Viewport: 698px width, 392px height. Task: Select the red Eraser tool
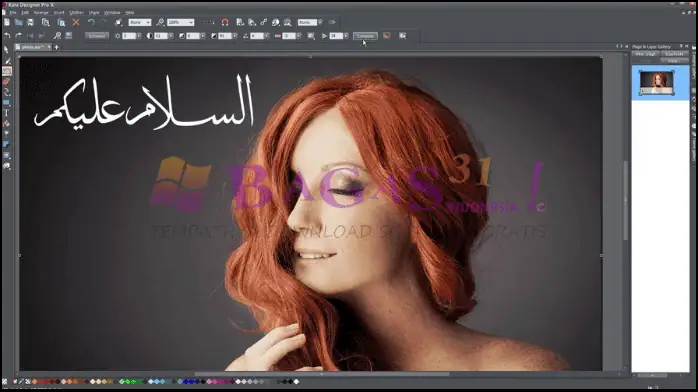[7, 82]
